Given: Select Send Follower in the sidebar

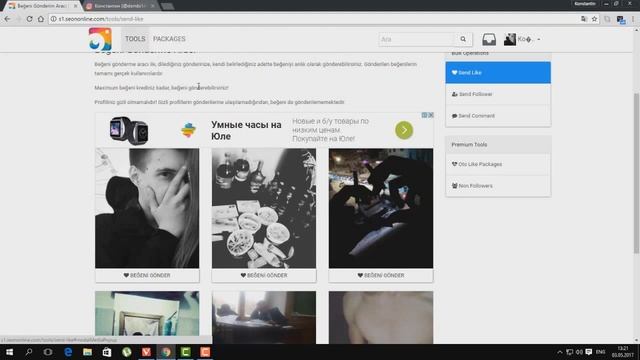Looking at the screenshot, I should pos(498,94).
